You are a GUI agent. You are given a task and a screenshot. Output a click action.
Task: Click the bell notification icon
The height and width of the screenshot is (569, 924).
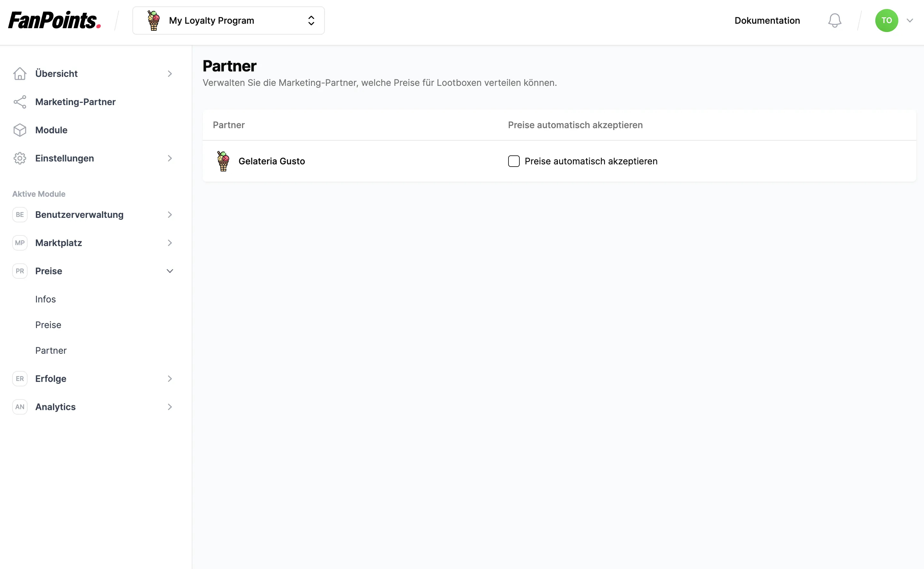[834, 21]
